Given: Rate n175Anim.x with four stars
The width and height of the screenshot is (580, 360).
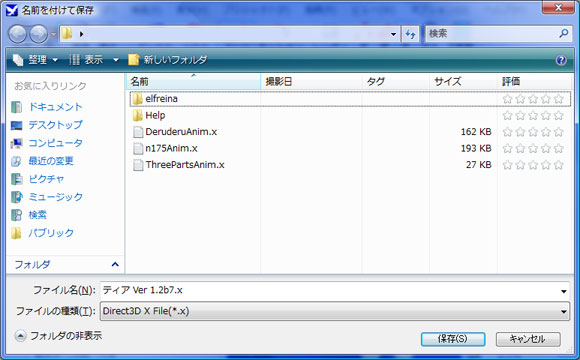Looking at the screenshot, I should click(546, 148).
